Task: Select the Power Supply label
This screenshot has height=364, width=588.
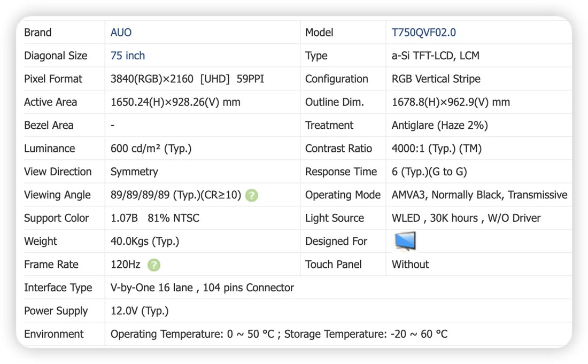Action: (56, 312)
